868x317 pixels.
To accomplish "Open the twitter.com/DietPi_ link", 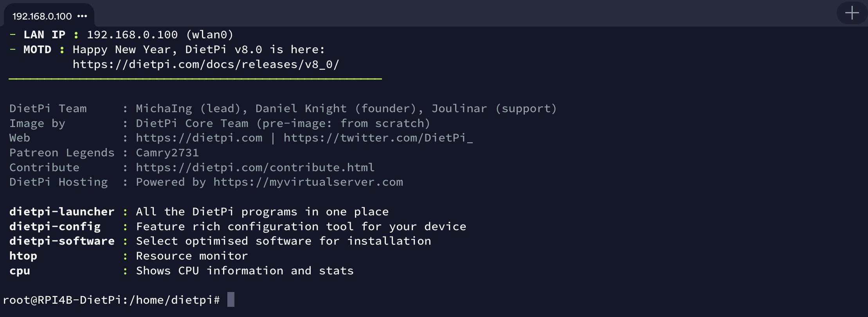I will [x=378, y=138].
